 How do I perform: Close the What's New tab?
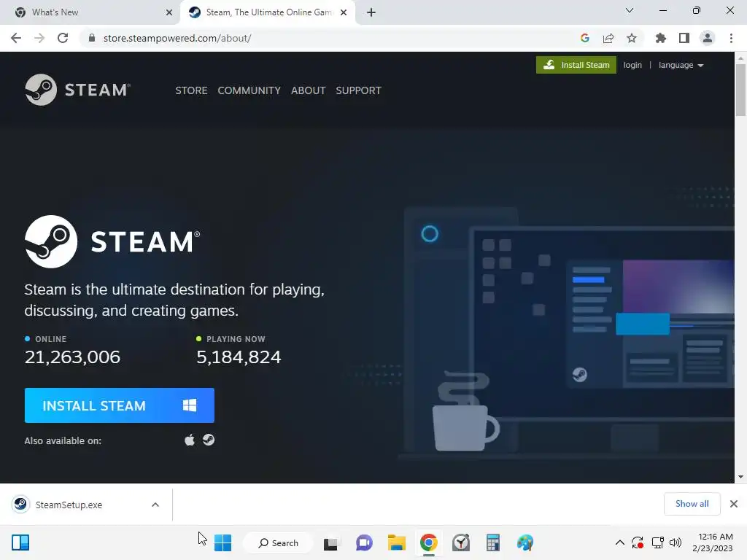click(169, 12)
